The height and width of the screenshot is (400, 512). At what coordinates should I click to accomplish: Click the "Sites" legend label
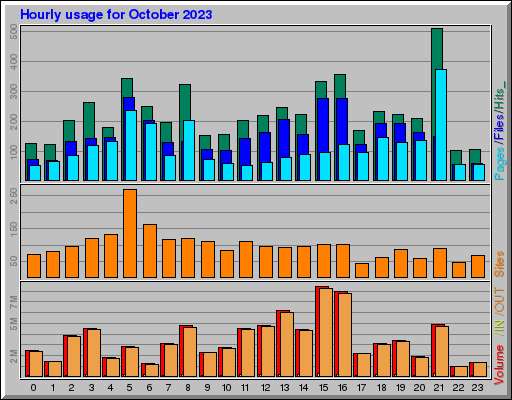[499, 264]
